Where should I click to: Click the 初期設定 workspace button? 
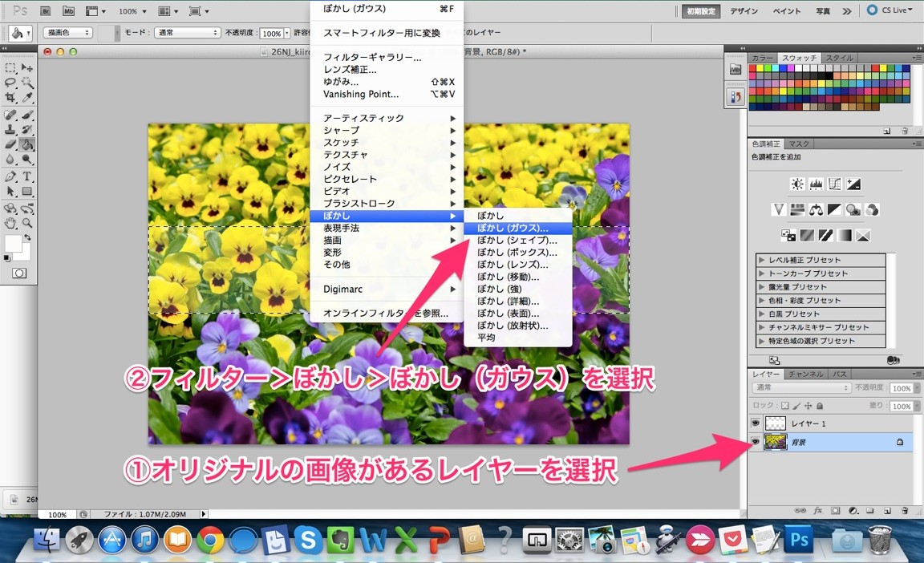coord(701,11)
